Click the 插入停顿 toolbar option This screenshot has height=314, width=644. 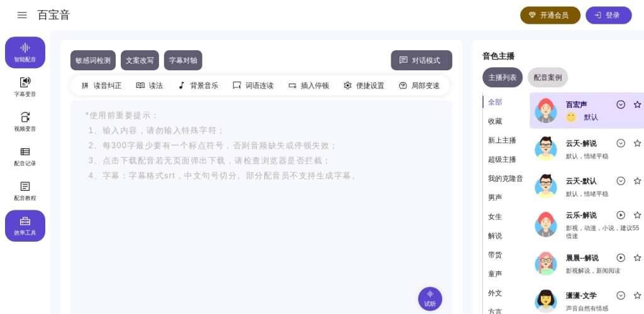(x=309, y=85)
